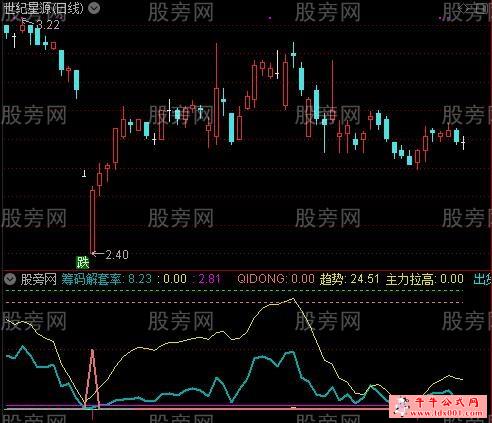This screenshot has width=492, height=423.
Task: Click the 主力拉高 indicator label
Action: click(x=410, y=279)
